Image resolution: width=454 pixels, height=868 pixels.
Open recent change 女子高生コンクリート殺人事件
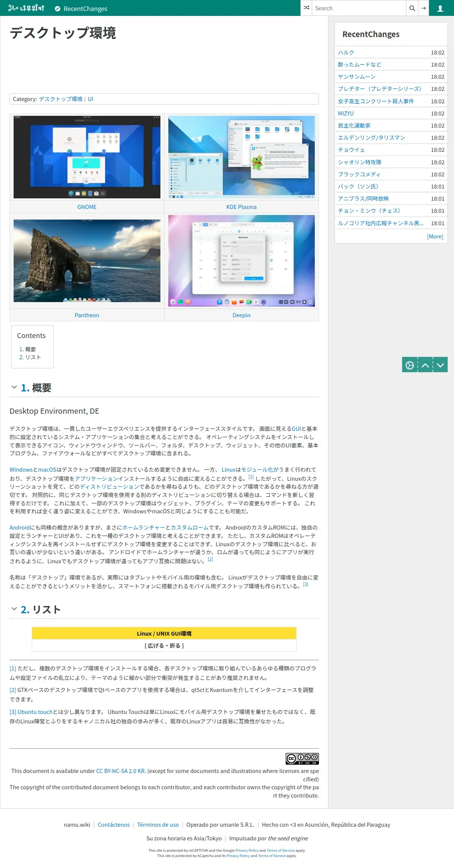(376, 101)
